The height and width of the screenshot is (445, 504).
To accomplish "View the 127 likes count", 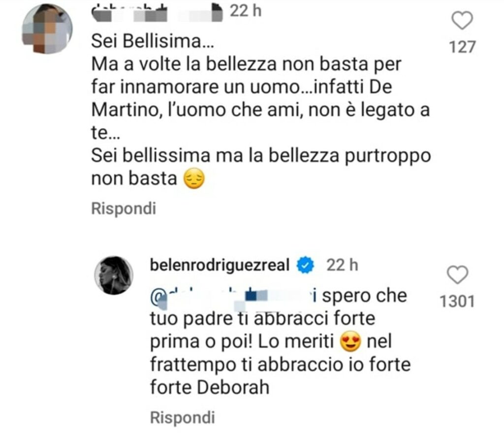I will 462,47.
